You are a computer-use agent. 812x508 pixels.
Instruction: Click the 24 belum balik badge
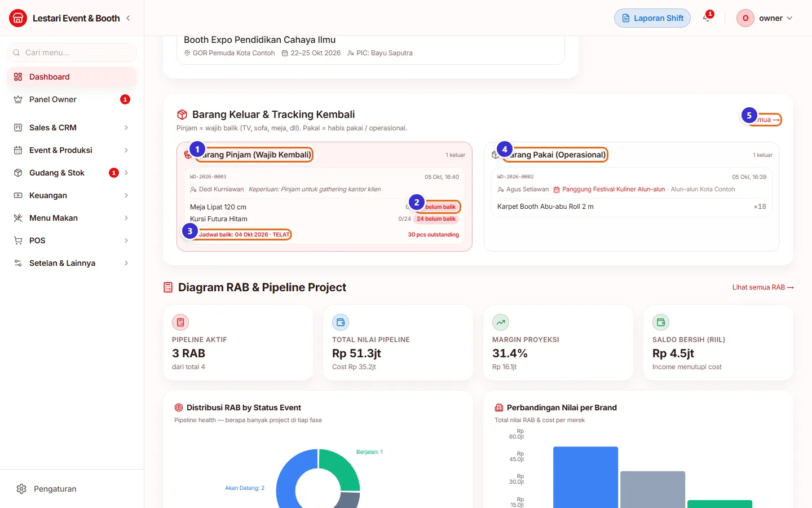tap(436, 219)
